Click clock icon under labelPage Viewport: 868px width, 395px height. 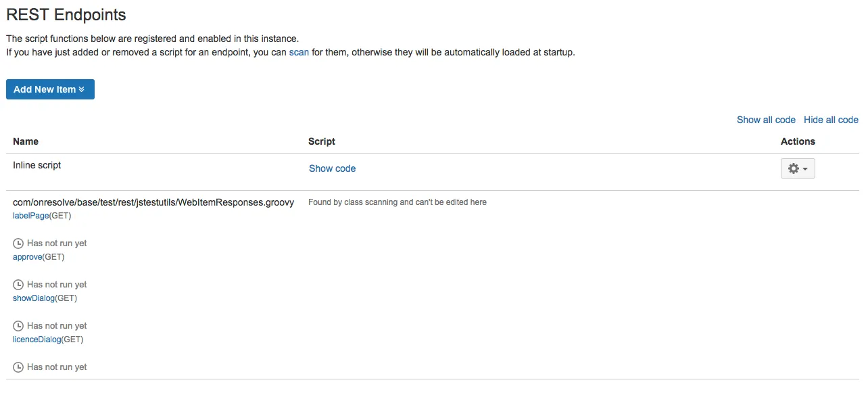click(x=18, y=243)
